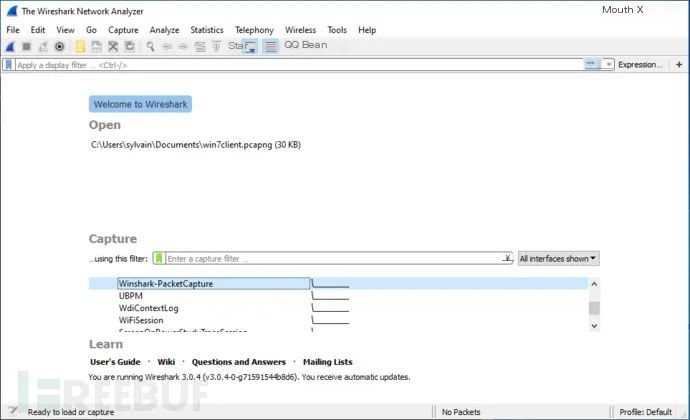The height and width of the screenshot is (420, 690).
Task: Click the interface list scrollbar thumb
Action: pos(594,308)
